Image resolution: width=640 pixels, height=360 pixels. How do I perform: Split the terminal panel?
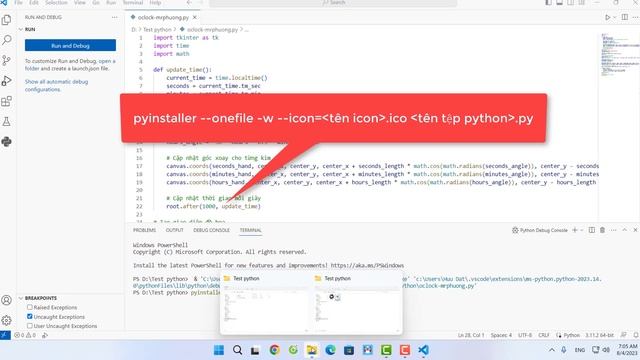pos(591,230)
